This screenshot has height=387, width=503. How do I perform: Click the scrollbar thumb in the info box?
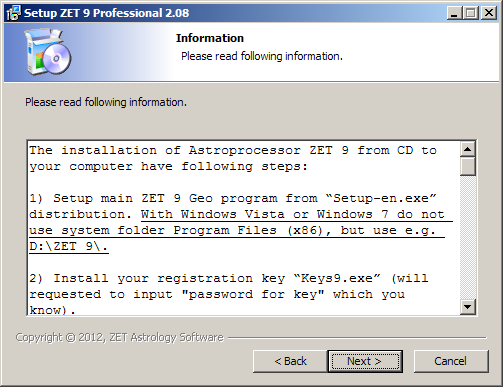[x=468, y=166]
